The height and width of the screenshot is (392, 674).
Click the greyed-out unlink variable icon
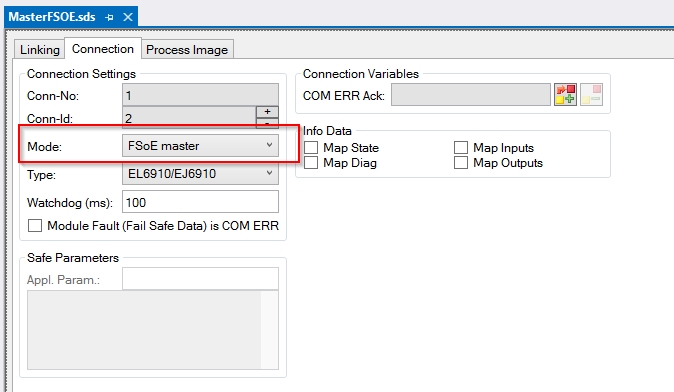click(x=591, y=95)
